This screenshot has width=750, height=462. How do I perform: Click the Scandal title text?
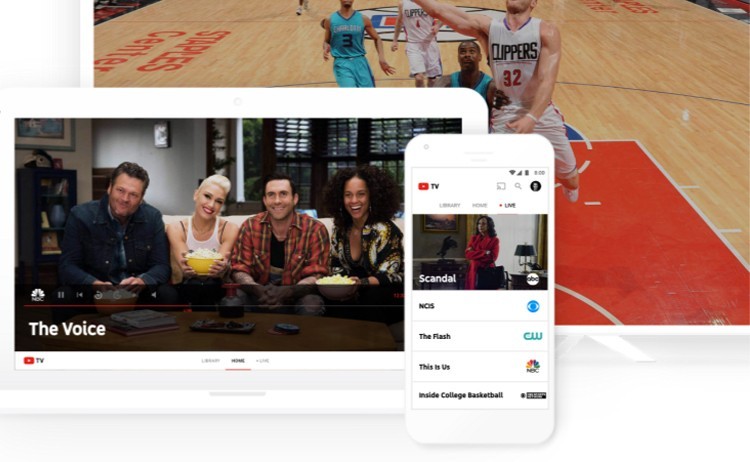[x=437, y=278]
